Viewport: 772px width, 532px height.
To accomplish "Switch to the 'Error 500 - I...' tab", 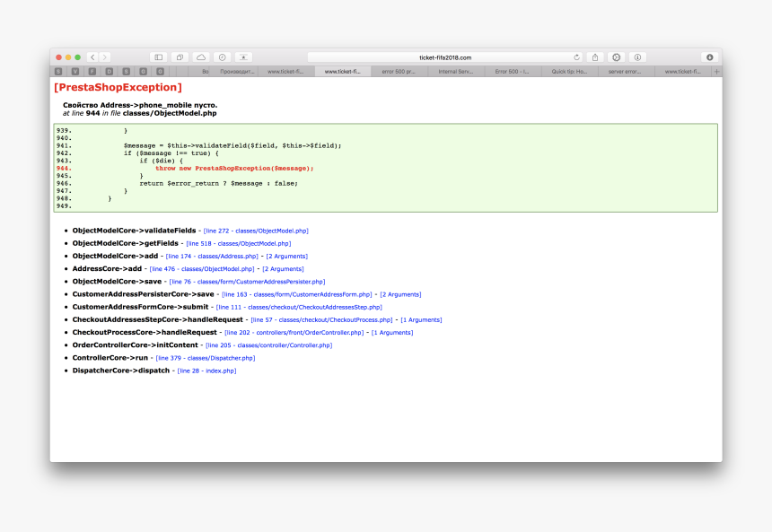I will pos(513,72).
